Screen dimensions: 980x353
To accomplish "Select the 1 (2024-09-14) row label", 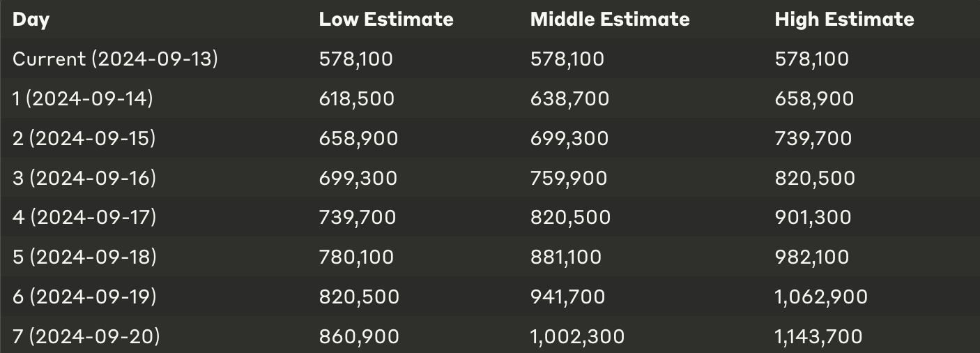I will pyautogui.click(x=82, y=98).
